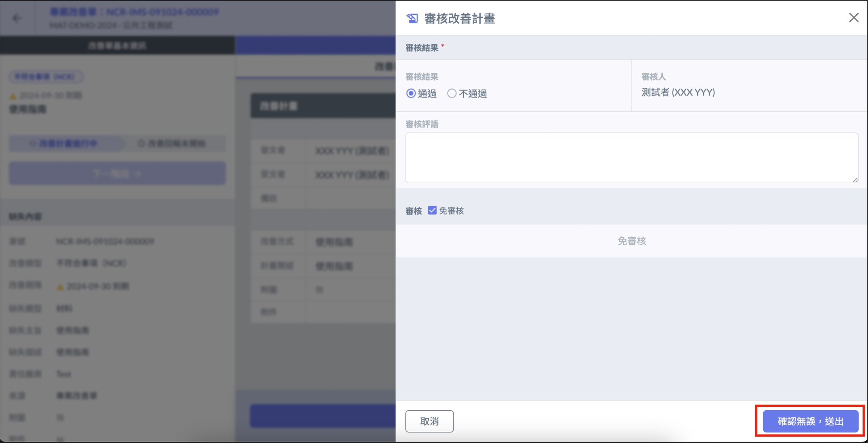Select the 不通過 radio option
868x443 pixels.
point(452,93)
